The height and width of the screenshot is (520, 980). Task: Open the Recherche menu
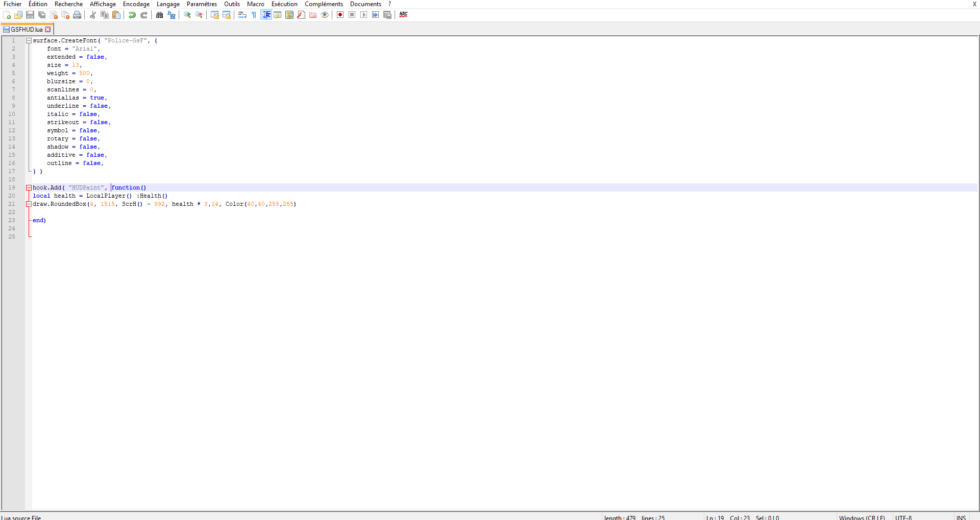pyautogui.click(x=68, y=4)
